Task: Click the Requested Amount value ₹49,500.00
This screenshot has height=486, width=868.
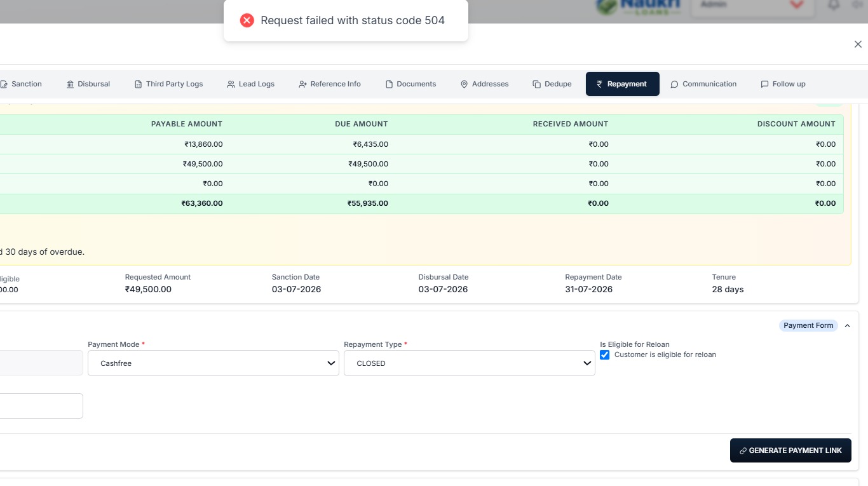Action: pyautogui.click(x=148, y=289)
